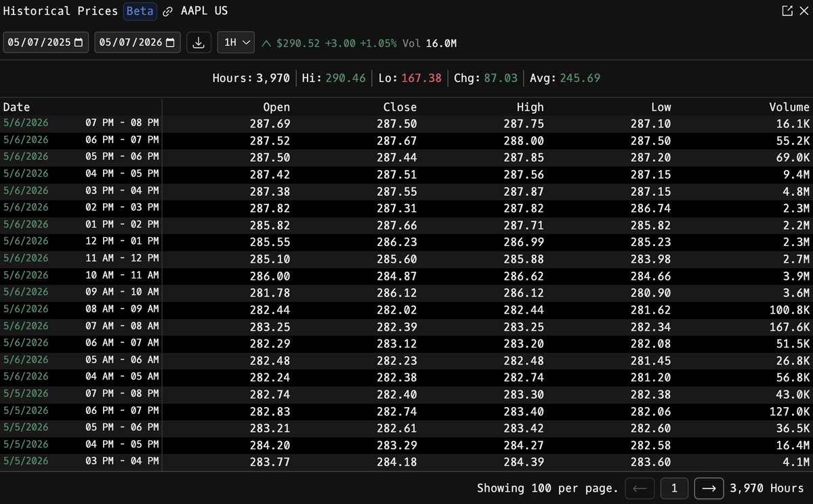Open the start date calendar picker
Image resolution: width=813 pixels, height=504 pixels.
coord(79,43)
